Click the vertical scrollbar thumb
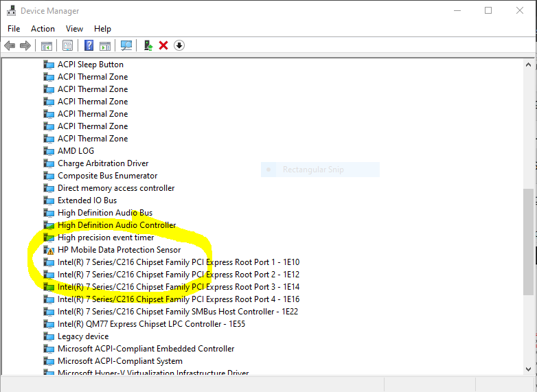537x392 pixels. pos(528,242)
